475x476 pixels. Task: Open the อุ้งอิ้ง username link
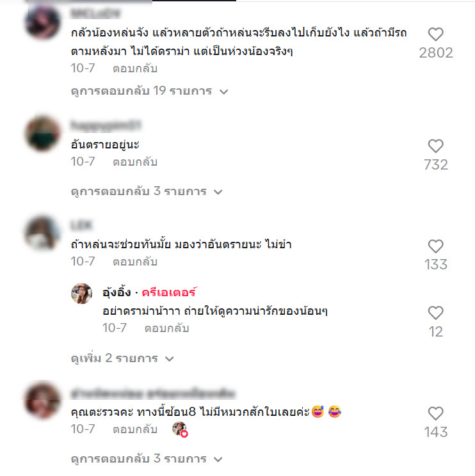click(117, 292)
